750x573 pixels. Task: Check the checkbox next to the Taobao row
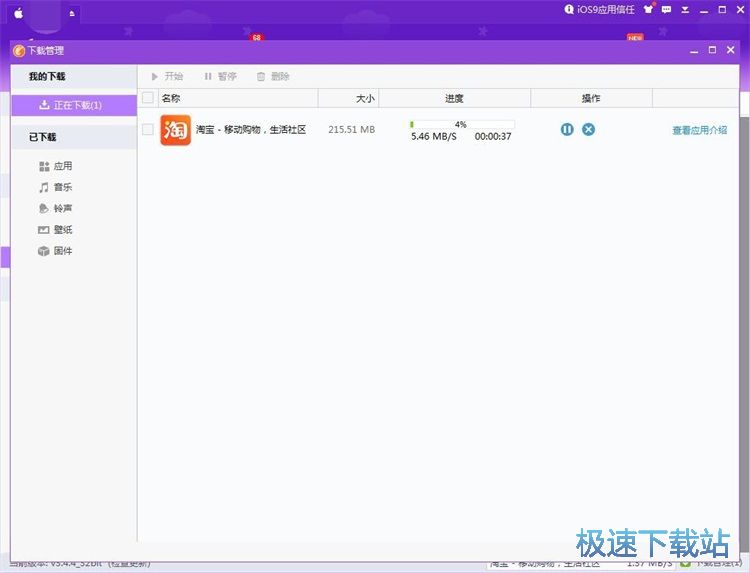pos(148,130)
